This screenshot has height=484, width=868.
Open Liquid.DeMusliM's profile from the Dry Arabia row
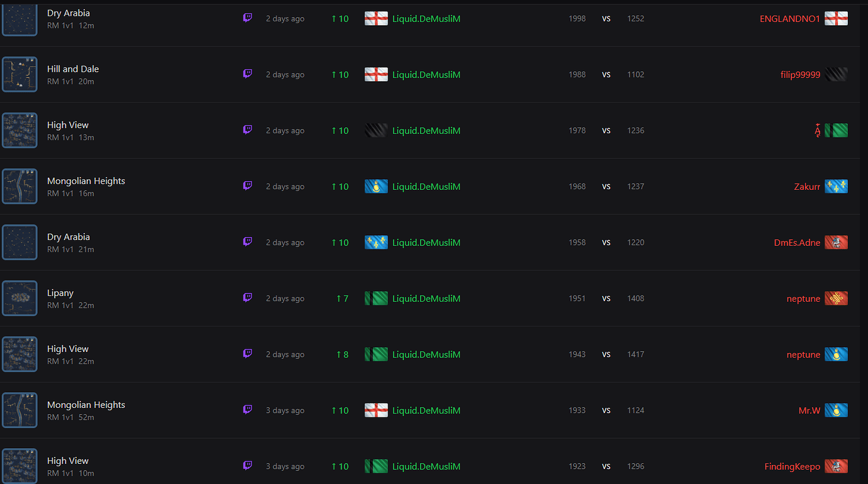[x=426, y=18]
